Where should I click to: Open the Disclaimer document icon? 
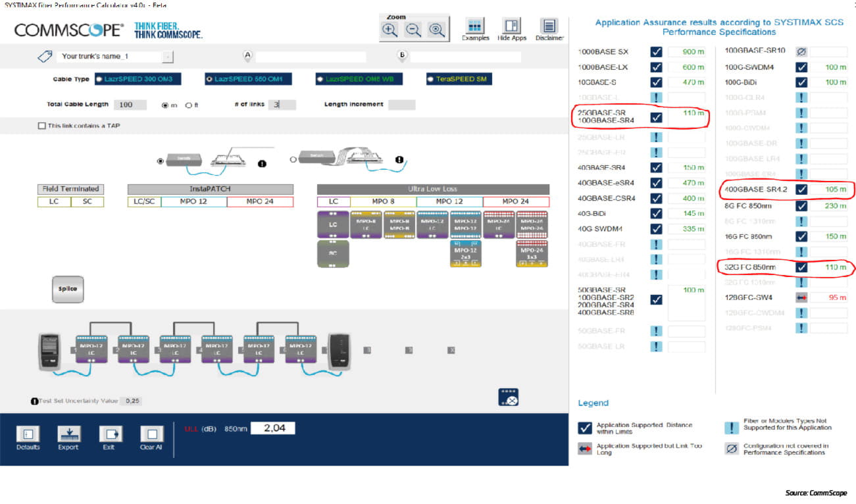[549, 26]
